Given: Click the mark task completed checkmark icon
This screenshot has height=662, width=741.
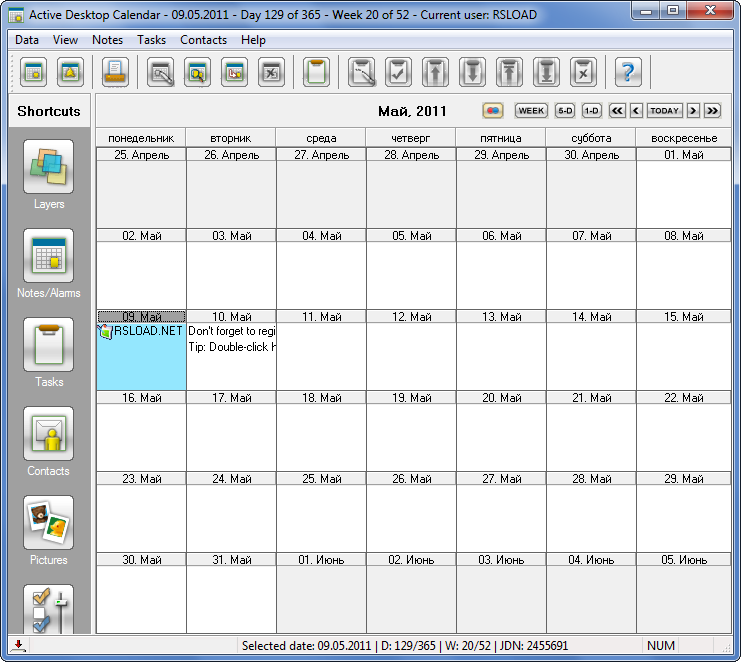Looking at the screenshot, I should (x=398, y=72).
